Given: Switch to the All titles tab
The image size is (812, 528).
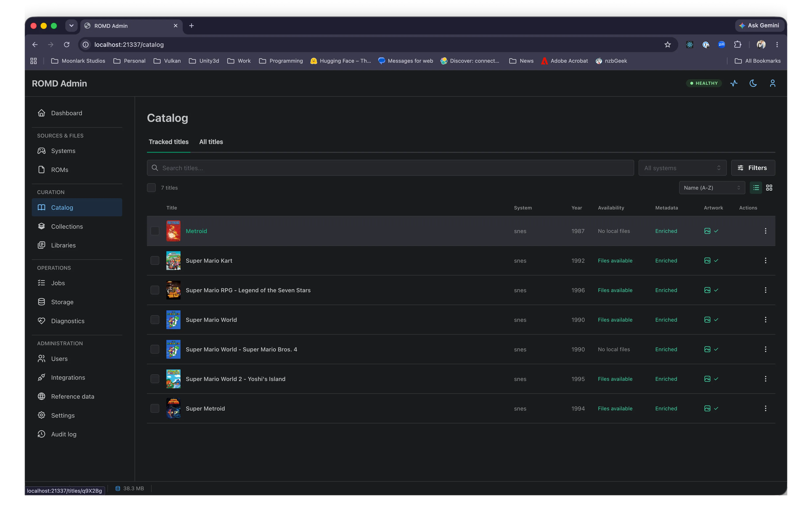Looking at the screenshot, I should tap(211, 142).
